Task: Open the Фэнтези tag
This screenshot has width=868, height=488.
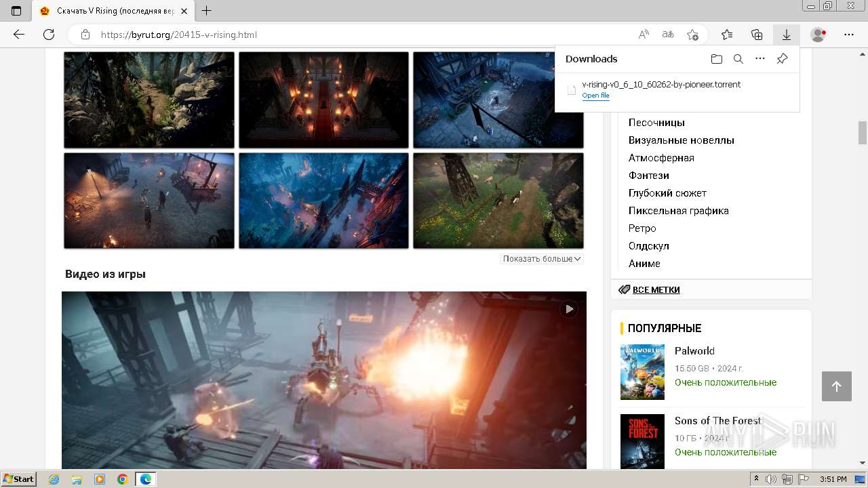Action: 649,176
